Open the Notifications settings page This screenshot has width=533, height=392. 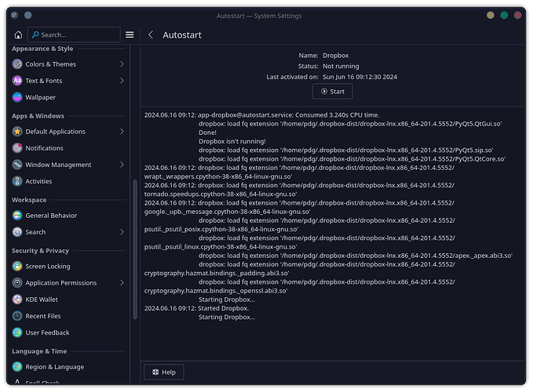[68, 148]
